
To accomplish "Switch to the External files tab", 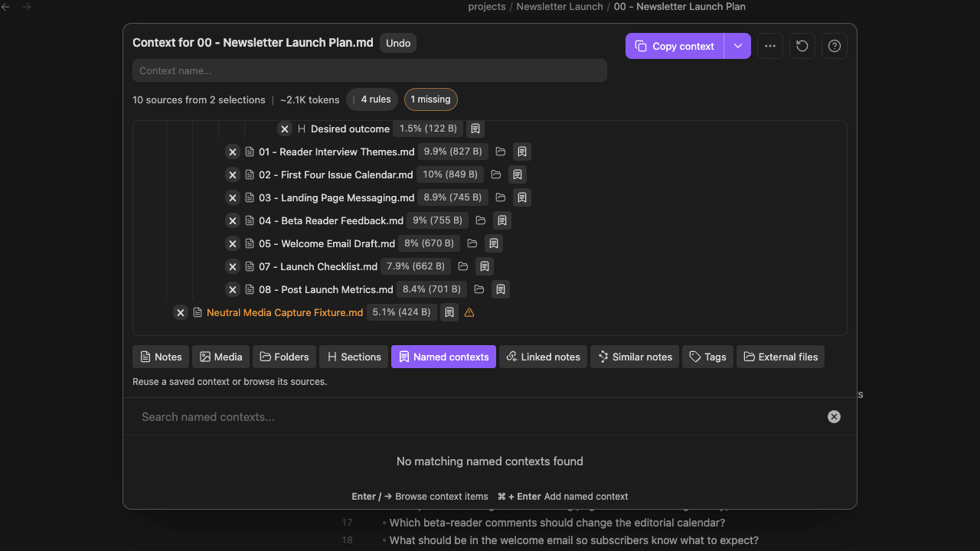I will click(780, 357).
